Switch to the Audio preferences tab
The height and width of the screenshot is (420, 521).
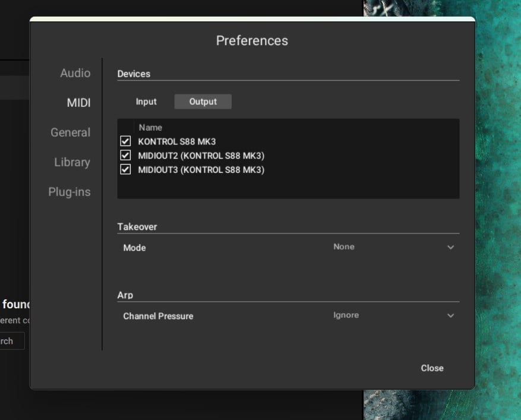75,73
